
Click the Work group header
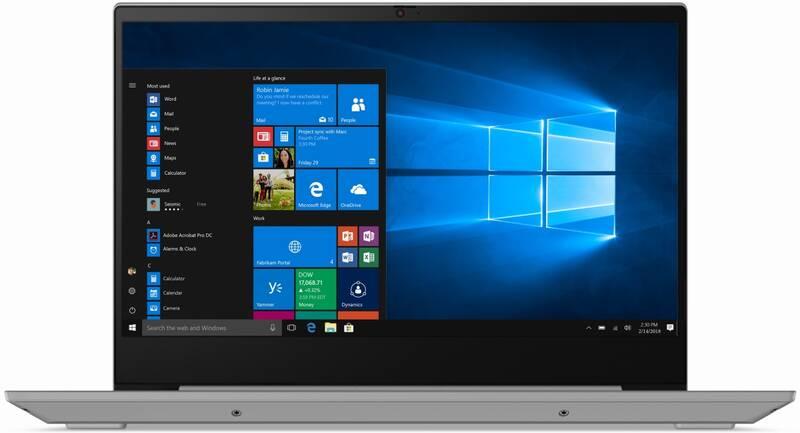tap(259, 218)
